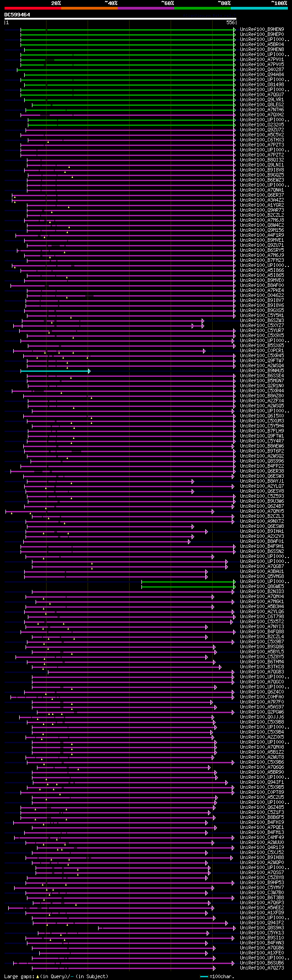The height and width of the screenshot is (980, 292).
Task: Select label UniRef100_Q94IF2
Action: tap(262, 923)
